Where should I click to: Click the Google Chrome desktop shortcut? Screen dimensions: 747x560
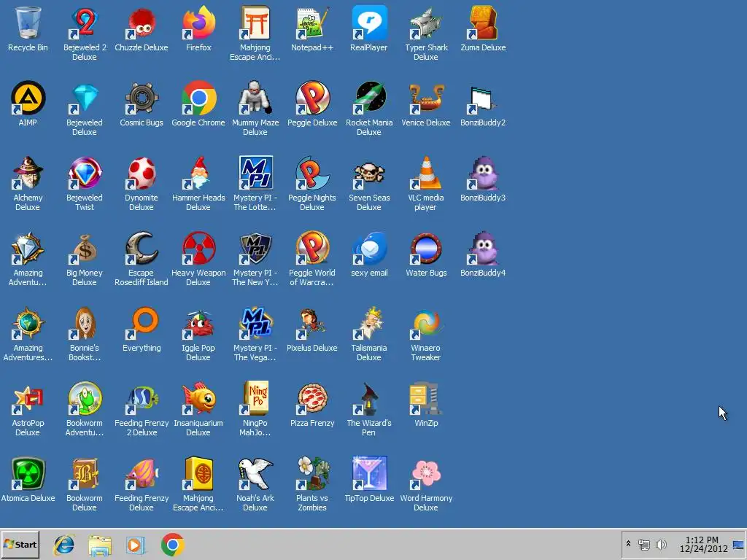(198, 98)
